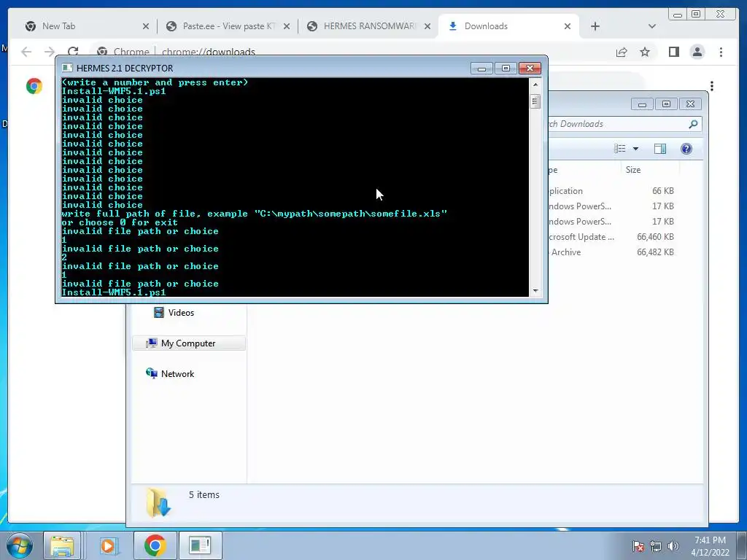Image resolution: width=747 pixels, height=560 pixels.
Task: Open Chrome's three-dot main menu
Action: (721, 52)
